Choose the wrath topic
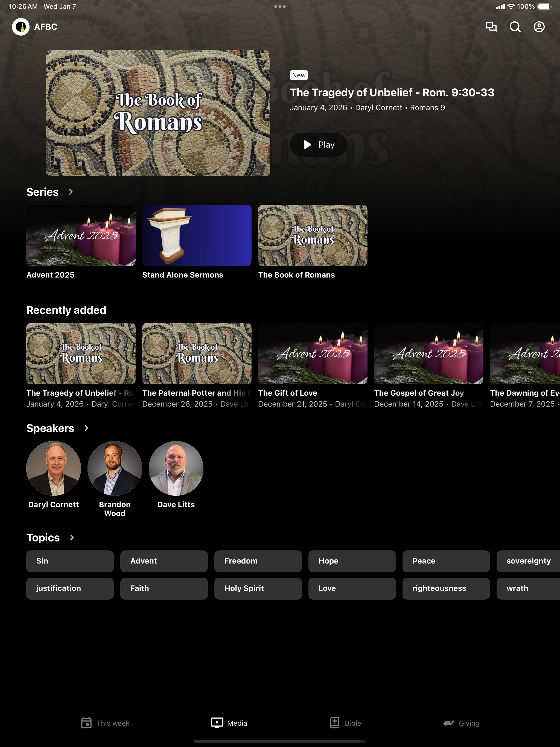The height and width of the screenshot is (747, 560). [528, 589]
